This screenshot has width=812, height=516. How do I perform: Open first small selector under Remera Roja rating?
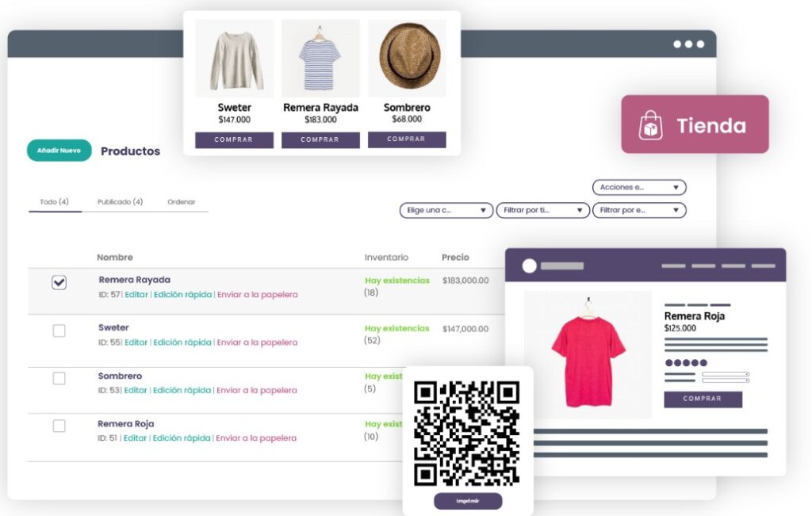(726, 374)
